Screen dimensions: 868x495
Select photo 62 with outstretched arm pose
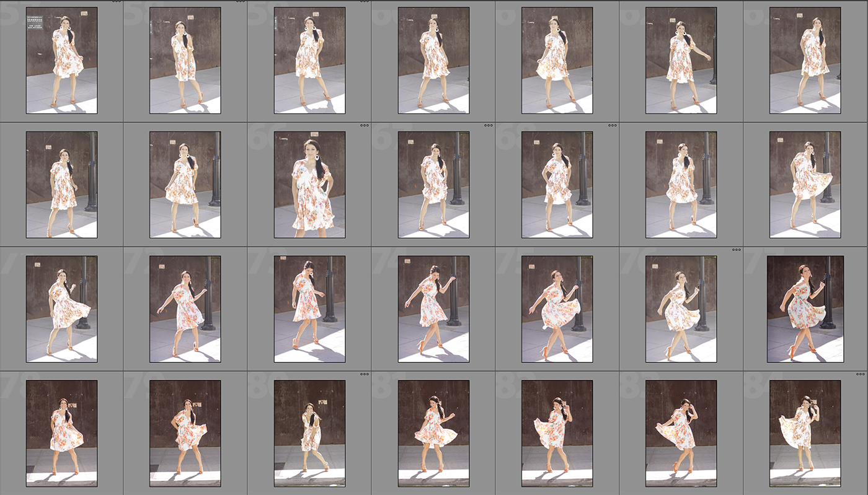(681, 60)
